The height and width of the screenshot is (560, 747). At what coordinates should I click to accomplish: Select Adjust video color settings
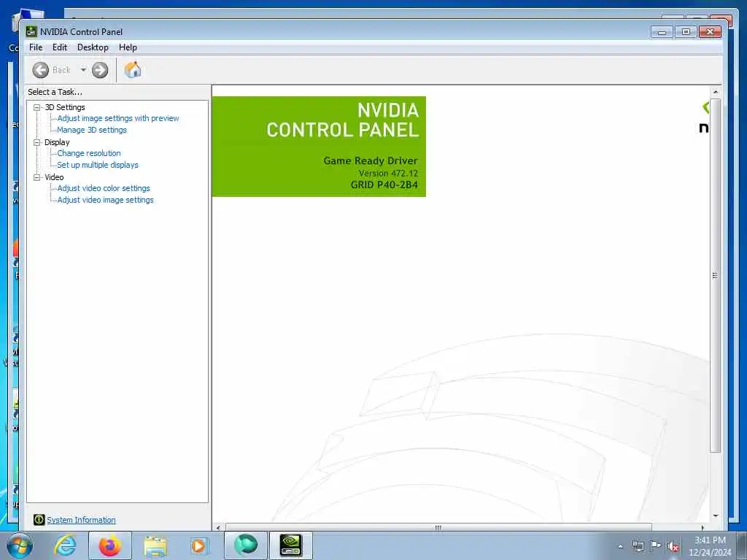click(x=104, y=188)
